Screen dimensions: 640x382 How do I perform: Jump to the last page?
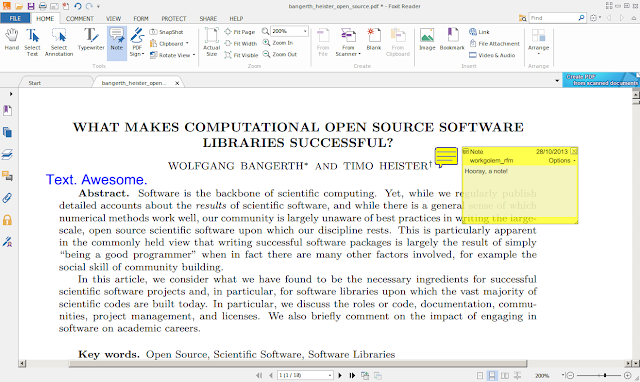(352, 375)
